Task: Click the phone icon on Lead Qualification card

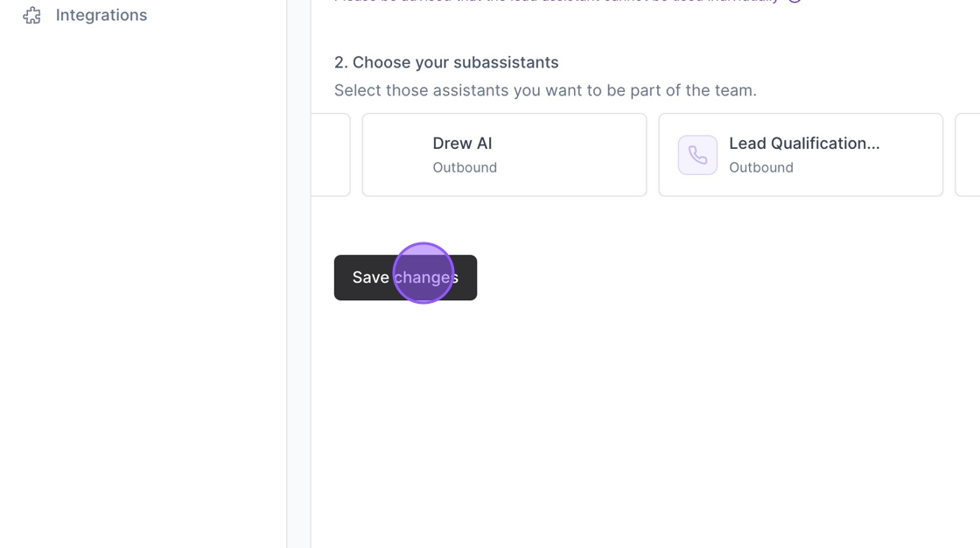Action: click(x=697, y=155)
